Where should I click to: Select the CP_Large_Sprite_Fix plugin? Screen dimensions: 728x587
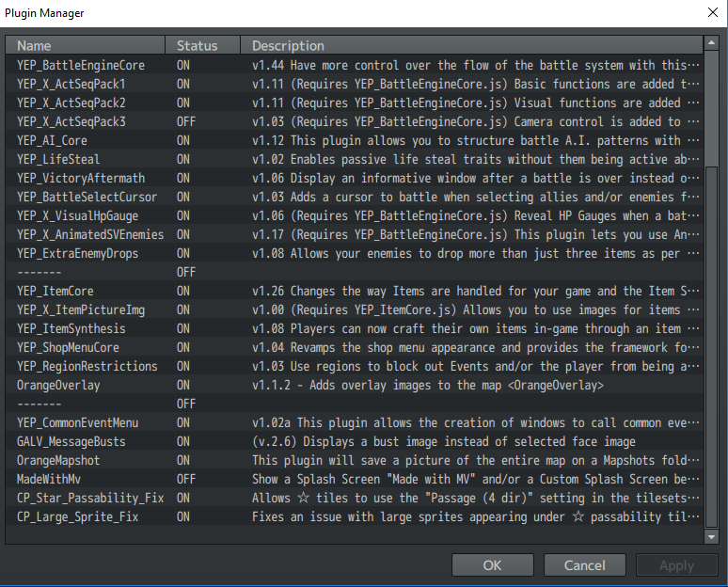pos(355,516)
